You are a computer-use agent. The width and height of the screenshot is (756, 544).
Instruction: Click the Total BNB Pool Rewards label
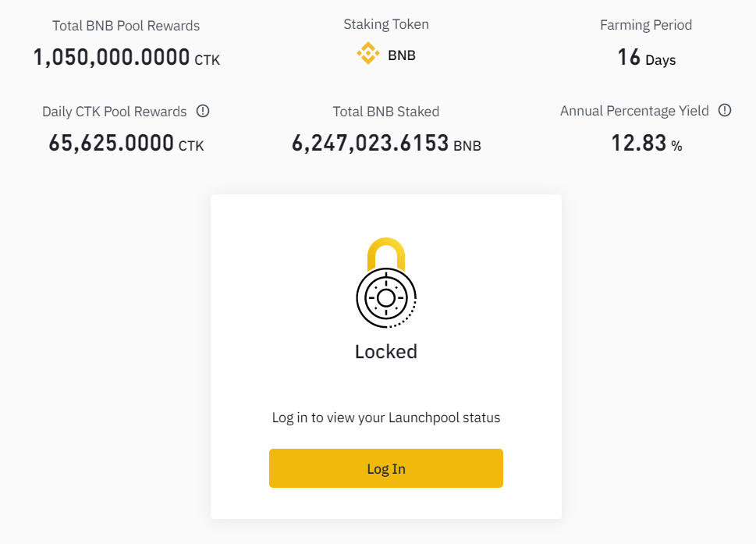point(126,26)
